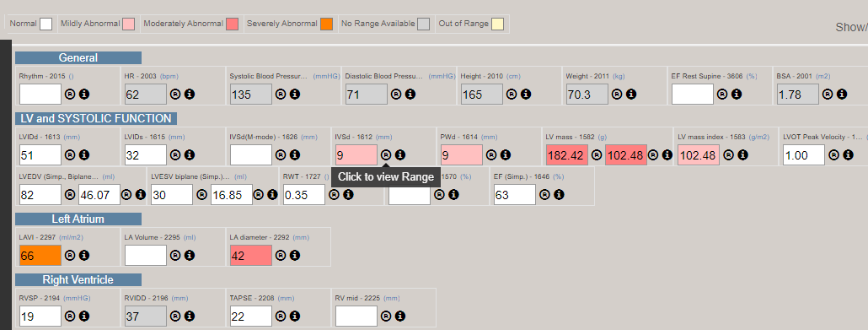The image size is (868, 330).
Task: Click the RWT input showing 0.35
Action: click(304, 195)
